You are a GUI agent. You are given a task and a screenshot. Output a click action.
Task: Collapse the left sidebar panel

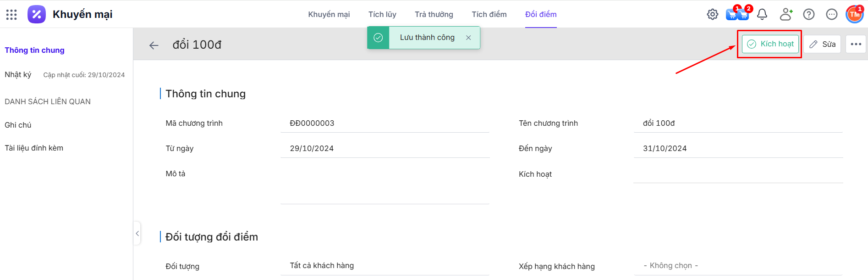137,234
